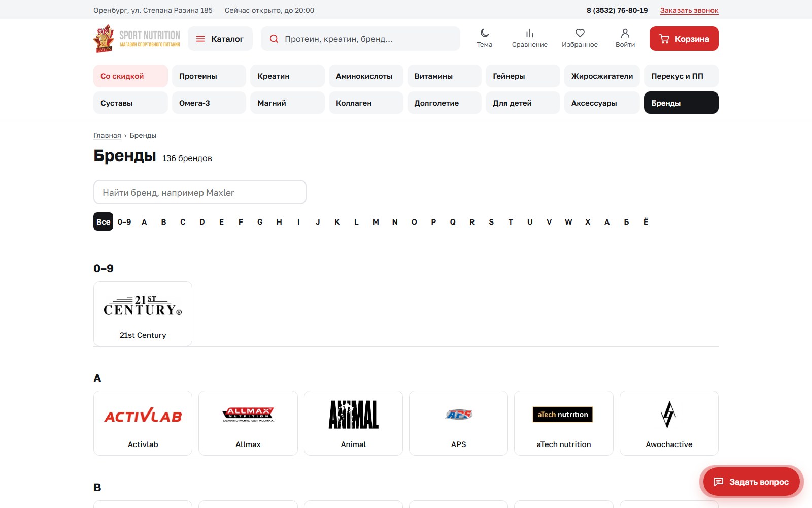Open the Сравнение comparison icon
Image resolution: width=812 pixels, height=508 pixels.
point(529,39)
